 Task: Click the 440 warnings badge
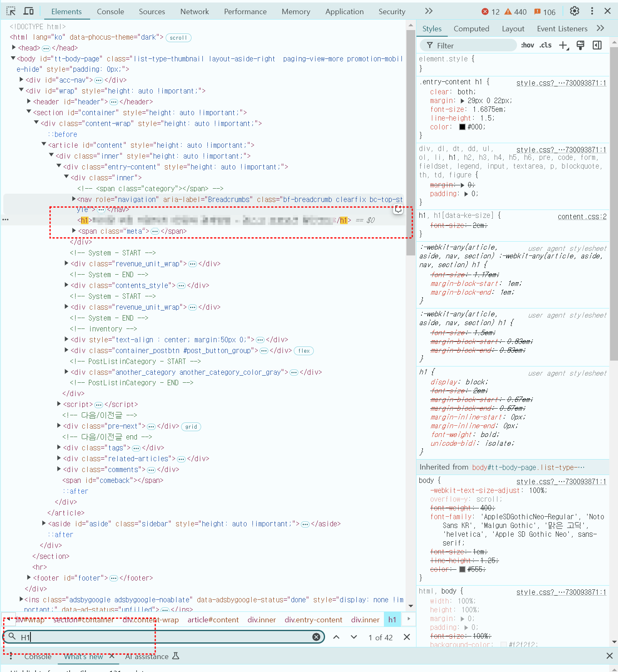click(515, 12)
